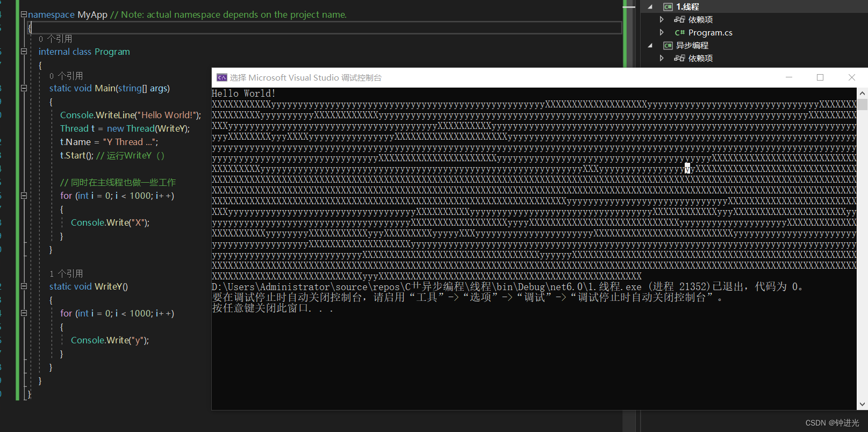
Task: Click the console vertical scrollbar thumb
Action: pos(862,104)
